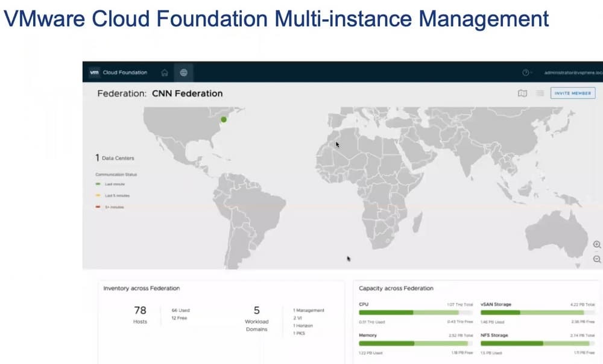Screen dimensions: 603x364
Task: Switch to list view icon
Action: (540, 93)
